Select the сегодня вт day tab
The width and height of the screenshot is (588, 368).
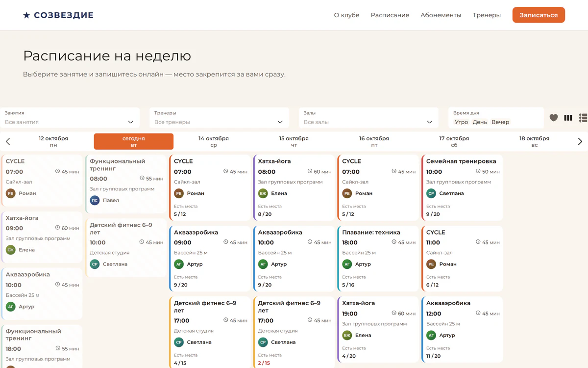tap(134, 141)
